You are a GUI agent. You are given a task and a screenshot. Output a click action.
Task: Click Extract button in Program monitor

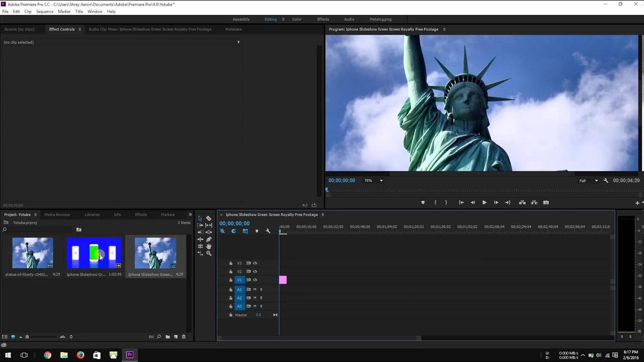(x=534, y=203)
